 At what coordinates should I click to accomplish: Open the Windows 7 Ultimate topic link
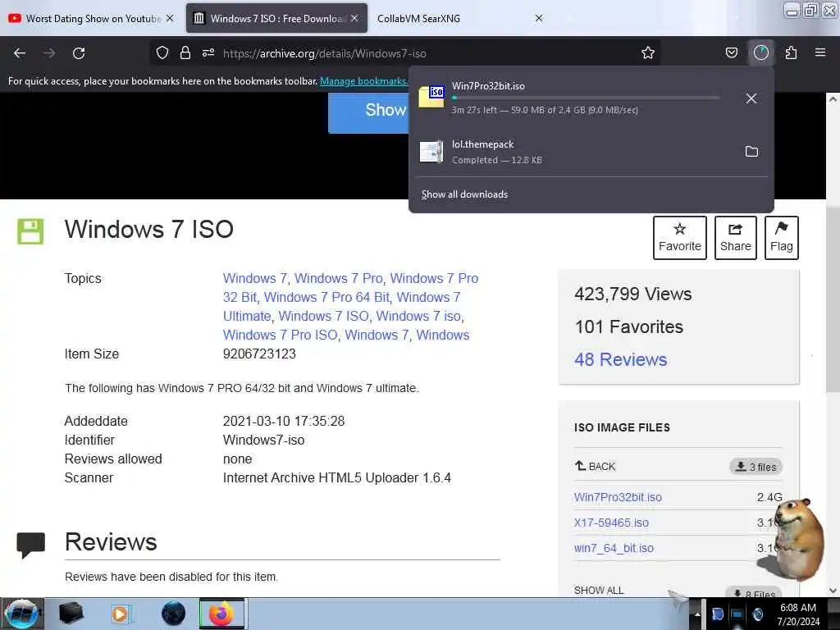(341, 307)
